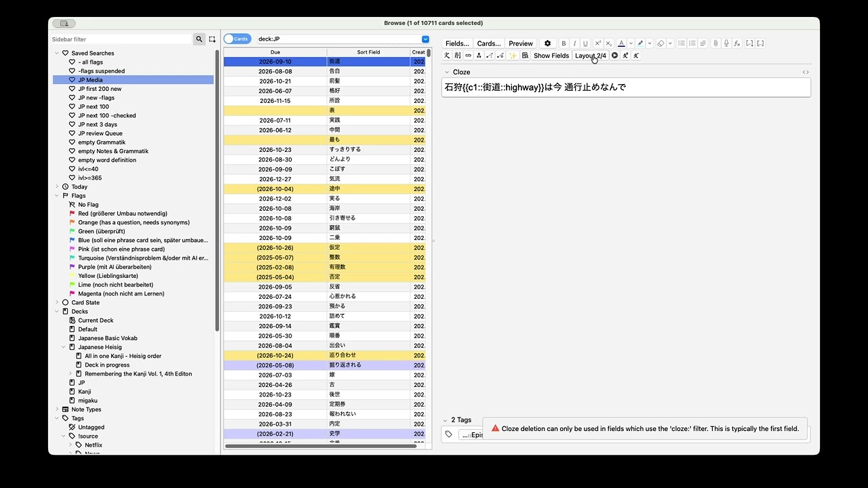Expand the Today tree section
This screenshot has height=488, width=868.
pyautogui.click(x=57, y=186)
